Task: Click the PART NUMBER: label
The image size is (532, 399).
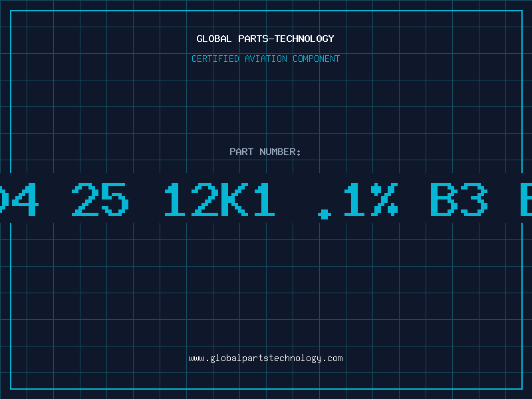Action: tap(265, 152)
